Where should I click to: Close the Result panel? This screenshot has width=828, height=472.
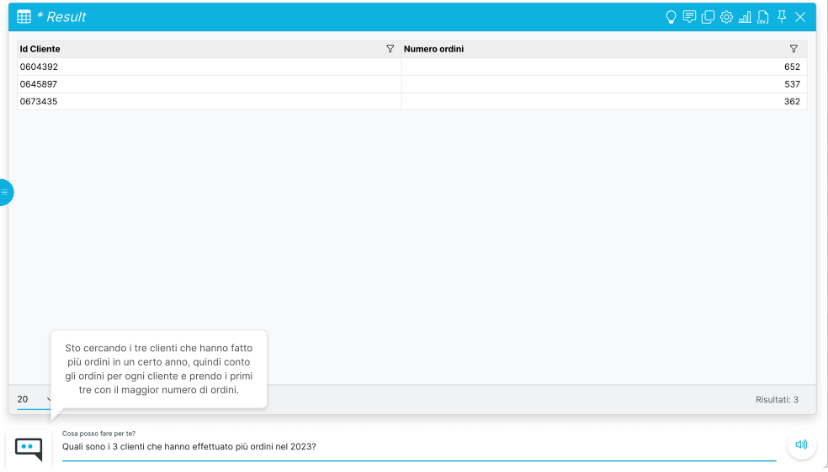[x=800, y=17]
